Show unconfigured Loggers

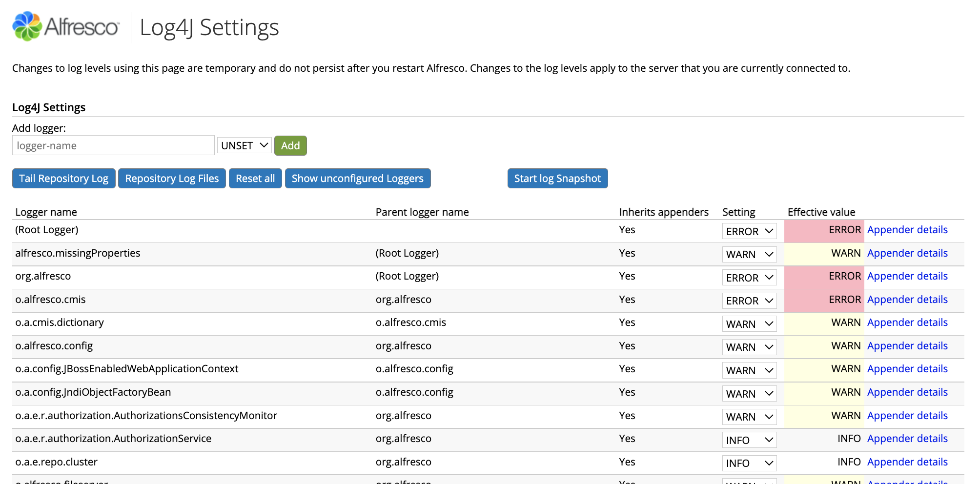358,179
